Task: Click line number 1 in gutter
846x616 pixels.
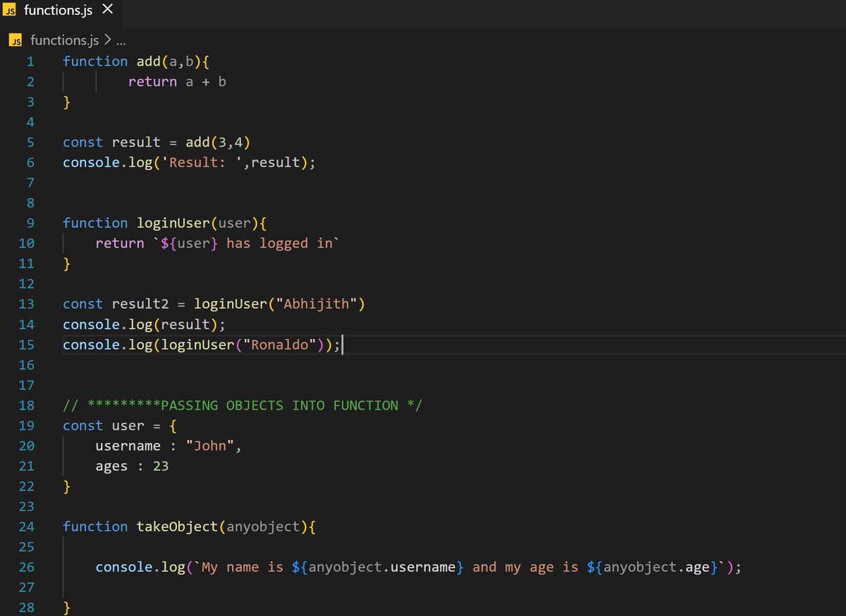Action: pos(30,61)
